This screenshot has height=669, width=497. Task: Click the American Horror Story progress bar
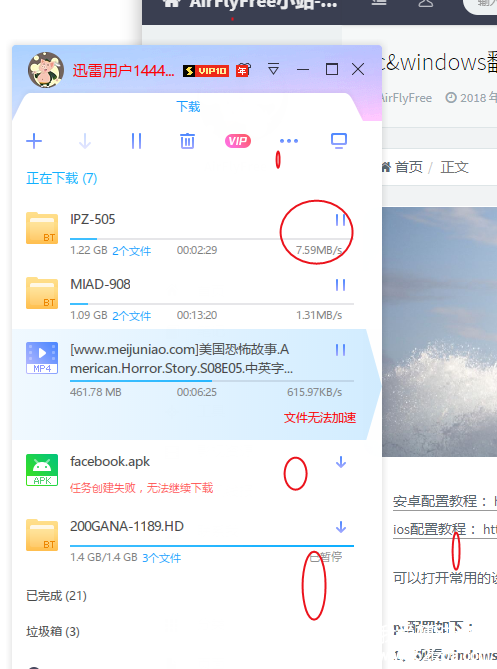(212, 381)
